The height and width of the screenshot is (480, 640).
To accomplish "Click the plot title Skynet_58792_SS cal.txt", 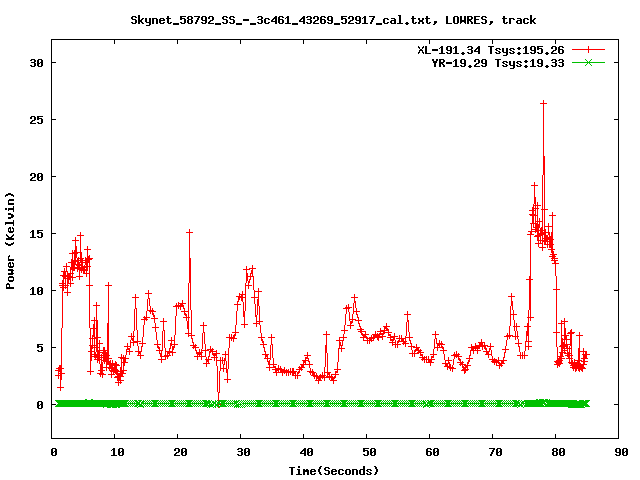I will click(x=333, y=20).
